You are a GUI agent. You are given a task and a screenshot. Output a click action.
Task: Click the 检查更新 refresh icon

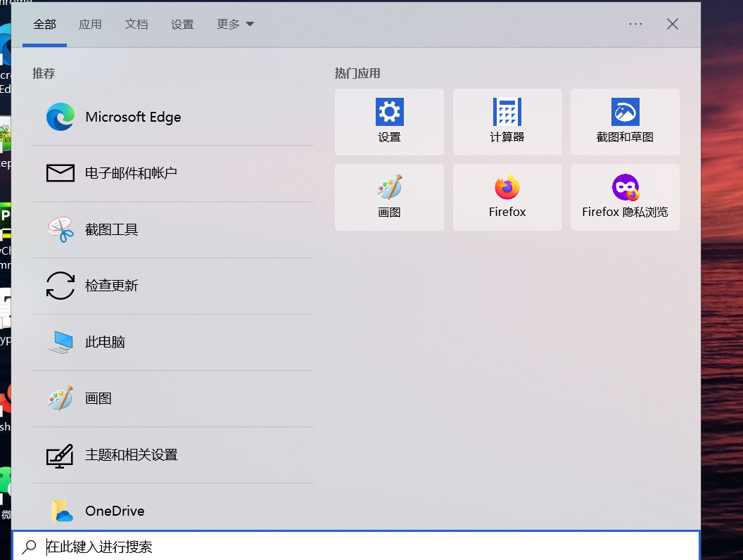pos(61,286)
